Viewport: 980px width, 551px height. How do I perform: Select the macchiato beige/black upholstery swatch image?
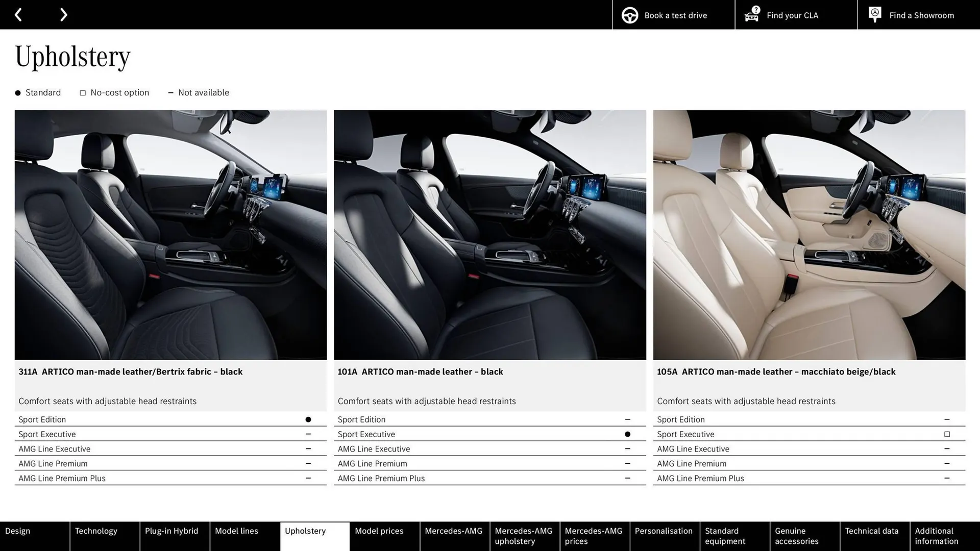(x=809, y=235)
